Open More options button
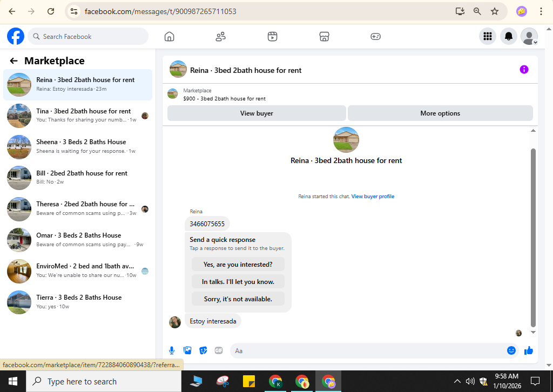Screen dimensions: 553x392 (440, 113)
